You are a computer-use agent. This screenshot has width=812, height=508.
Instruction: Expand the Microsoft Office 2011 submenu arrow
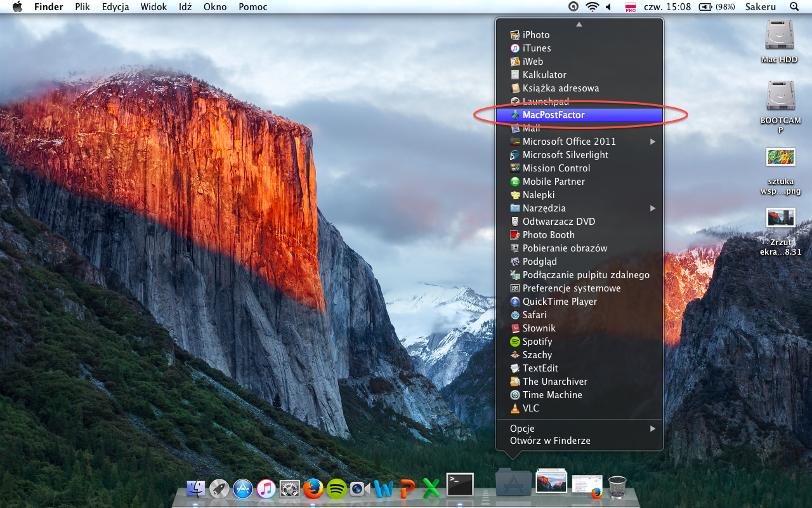coord(653,142)
